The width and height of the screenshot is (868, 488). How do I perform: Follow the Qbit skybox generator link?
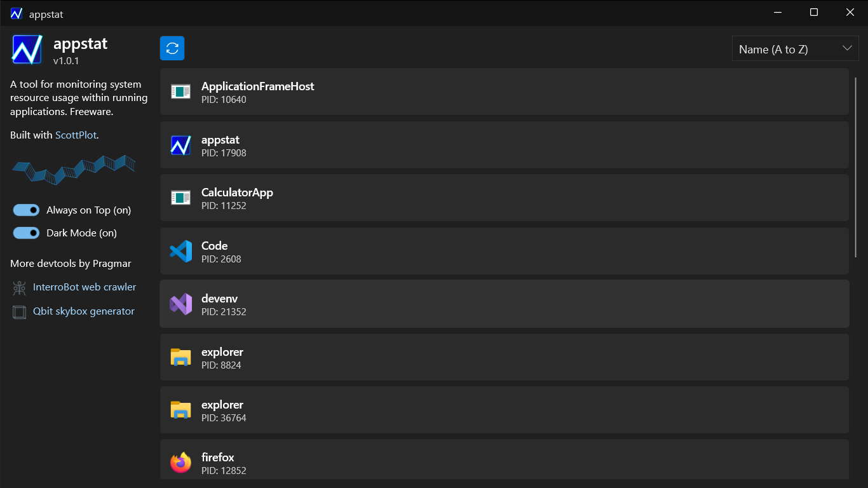84,311
